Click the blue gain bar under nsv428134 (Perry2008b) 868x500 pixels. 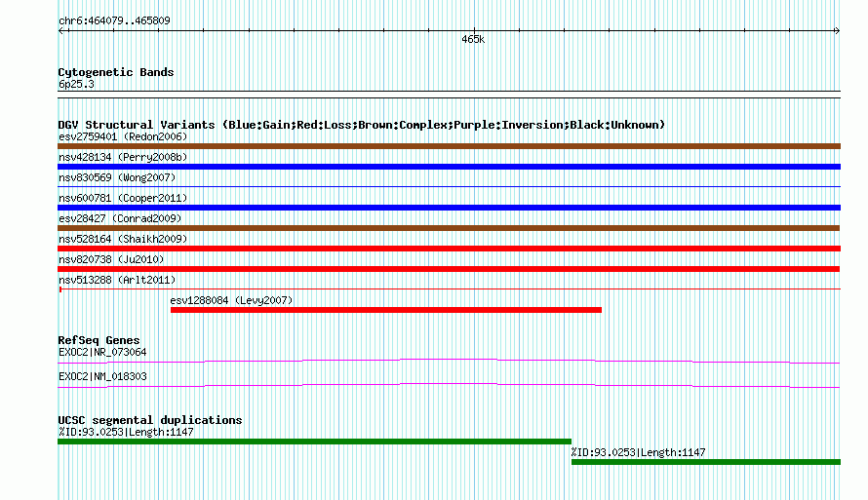(449, 167)
